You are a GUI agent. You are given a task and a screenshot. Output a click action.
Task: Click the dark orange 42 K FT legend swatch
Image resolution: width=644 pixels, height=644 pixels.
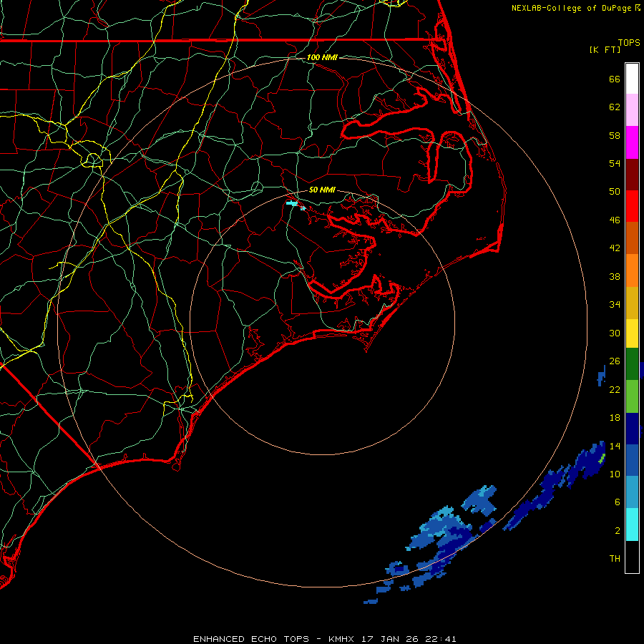click(x=632, y=238)
